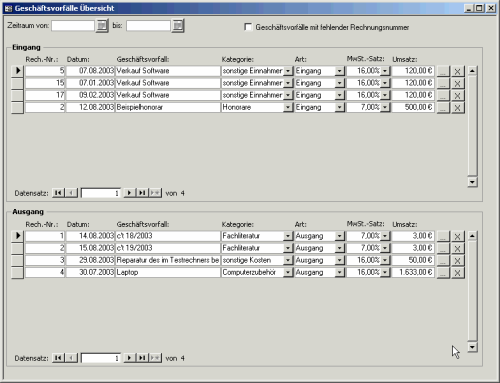Image resolution: width=500 pixels, height=383 pixels.
Task: Open details button for Eingang Rech.-Nr. 15
Action: point(443,83)
